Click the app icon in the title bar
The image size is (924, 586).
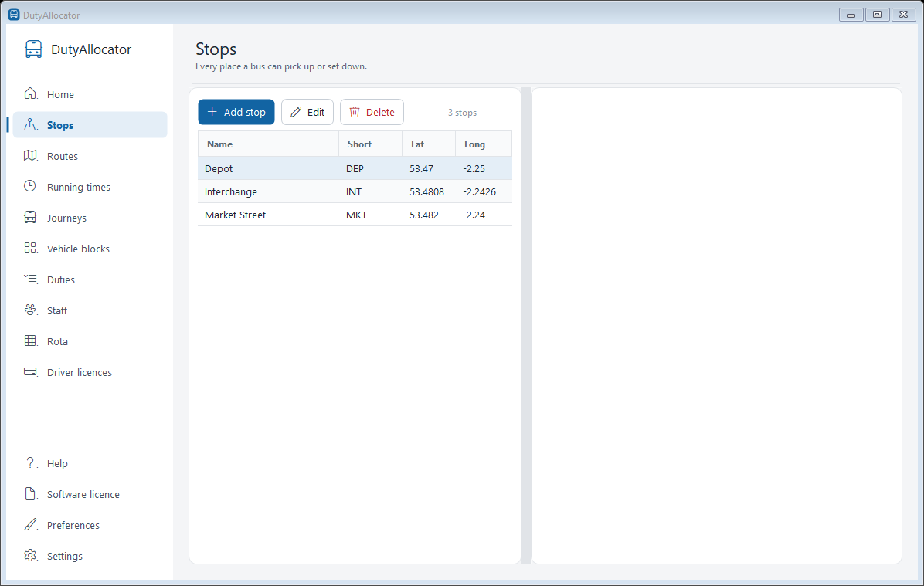tap(14, 15)
